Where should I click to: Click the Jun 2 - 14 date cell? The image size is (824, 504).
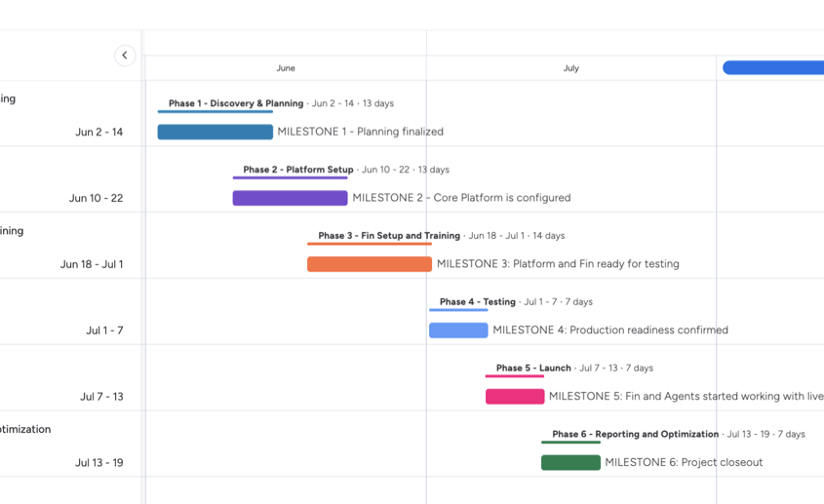pos(98,132)
